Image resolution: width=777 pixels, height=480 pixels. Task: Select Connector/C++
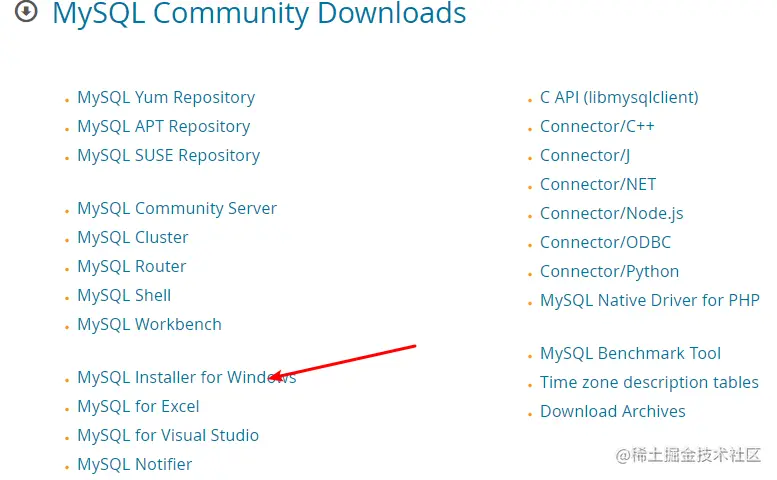(597, 126)
